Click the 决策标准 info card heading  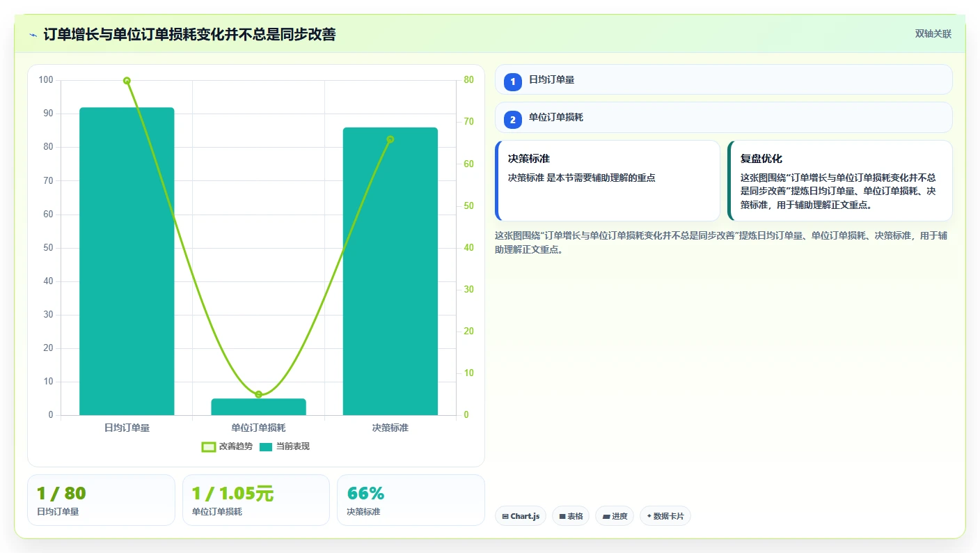click(529, 159)
